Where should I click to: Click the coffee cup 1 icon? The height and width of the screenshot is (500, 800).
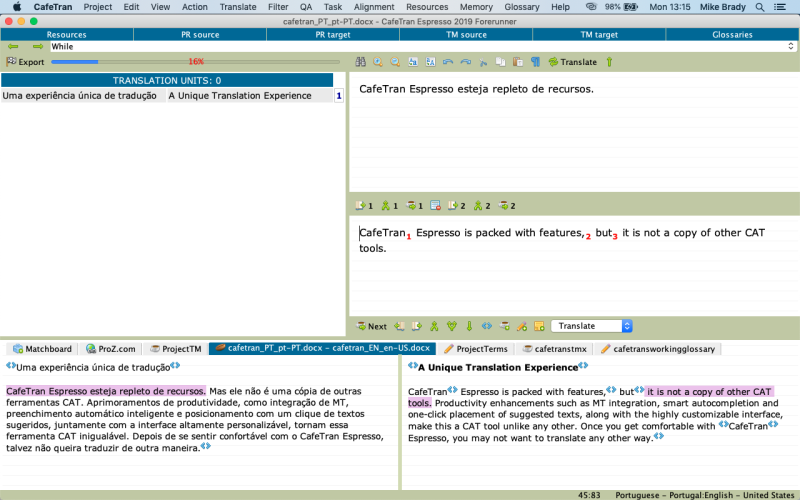414,206
